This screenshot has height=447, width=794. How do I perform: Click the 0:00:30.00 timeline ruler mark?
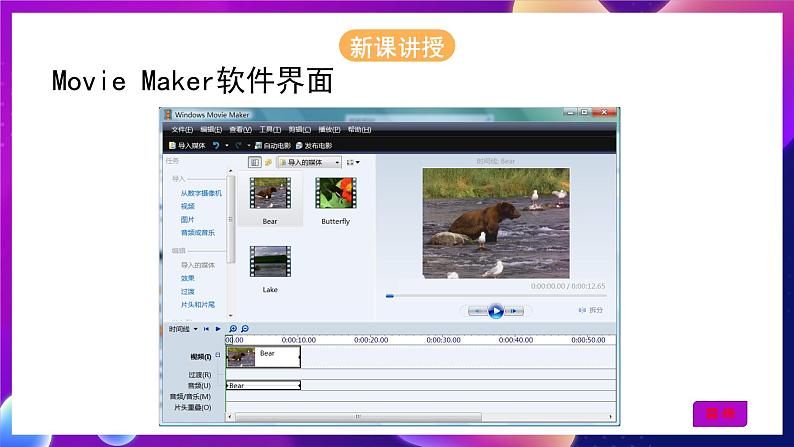coord(444,340)
